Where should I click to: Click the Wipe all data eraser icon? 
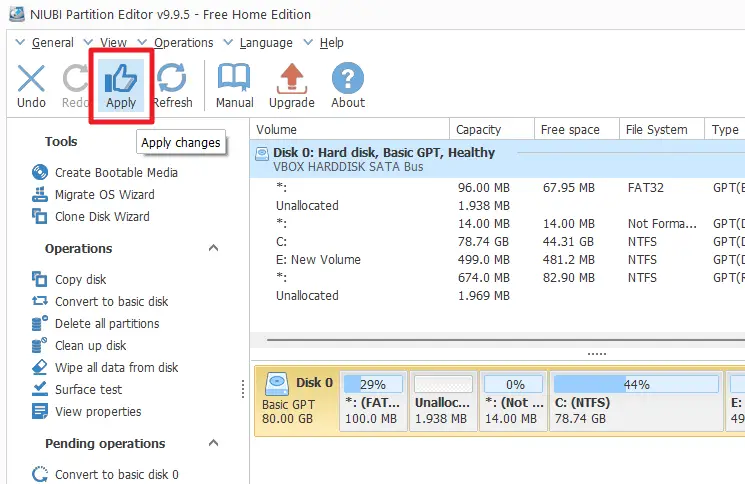(x=40, y=367)
